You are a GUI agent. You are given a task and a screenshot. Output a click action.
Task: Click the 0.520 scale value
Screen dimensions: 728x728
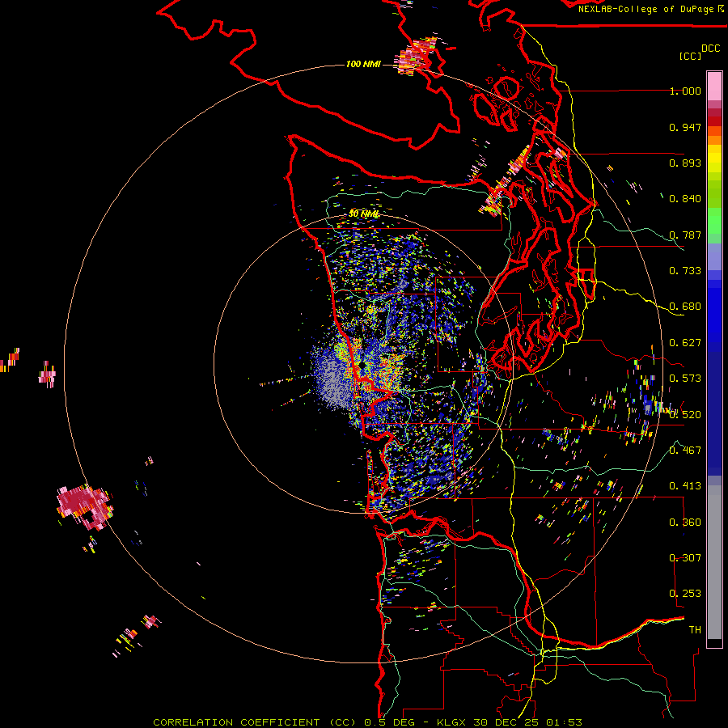pyautogui.click(x=685, y=414)
